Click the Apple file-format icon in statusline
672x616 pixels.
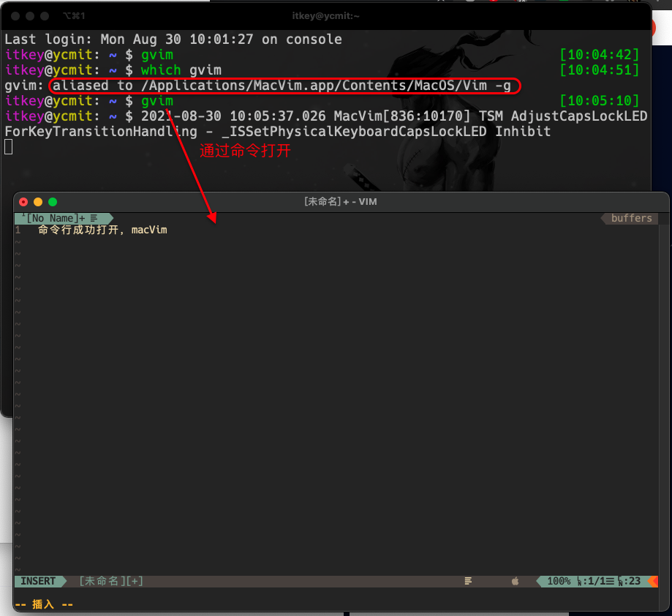pos(515,582)
